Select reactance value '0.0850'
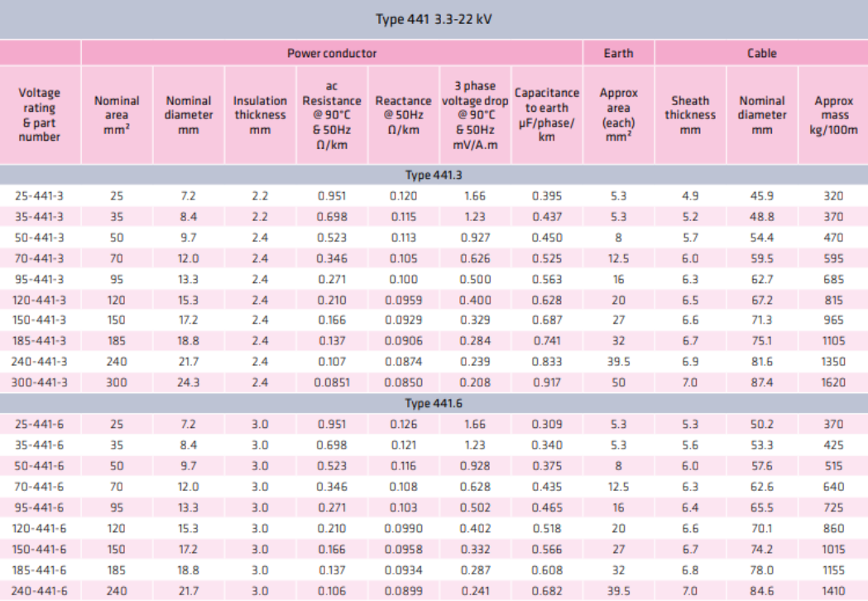Viewport: 868px width, 601px height. pyautogui.click(x=403, y=382)
